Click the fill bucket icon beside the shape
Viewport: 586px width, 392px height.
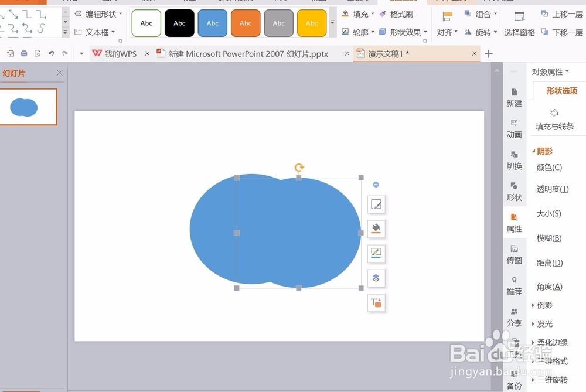376,229
